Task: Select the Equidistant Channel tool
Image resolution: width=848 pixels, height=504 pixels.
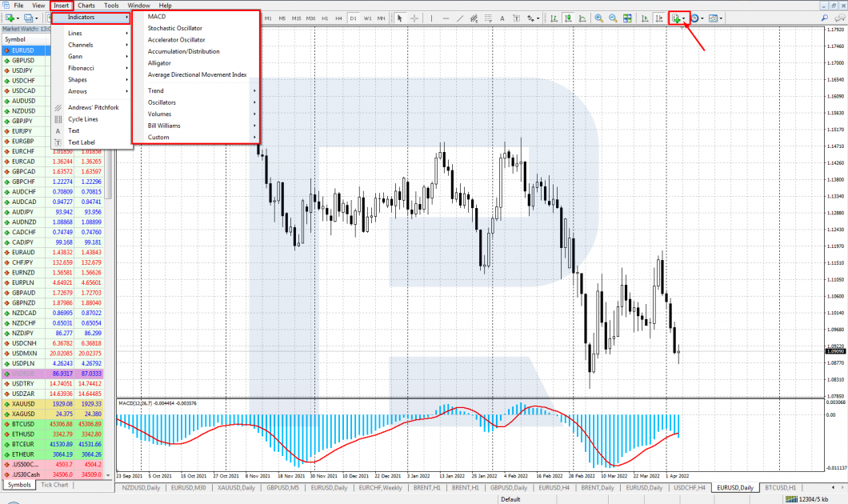Action: pyautogui.click(x=474, y=18)
